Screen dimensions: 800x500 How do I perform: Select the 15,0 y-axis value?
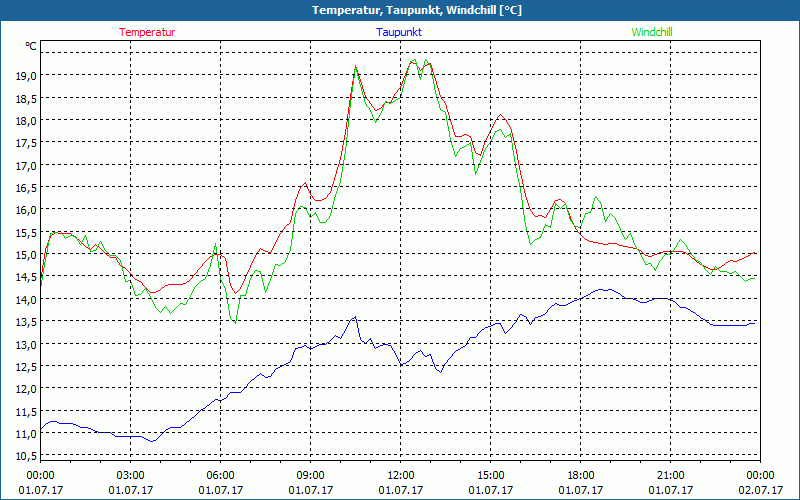pos(27,255)
